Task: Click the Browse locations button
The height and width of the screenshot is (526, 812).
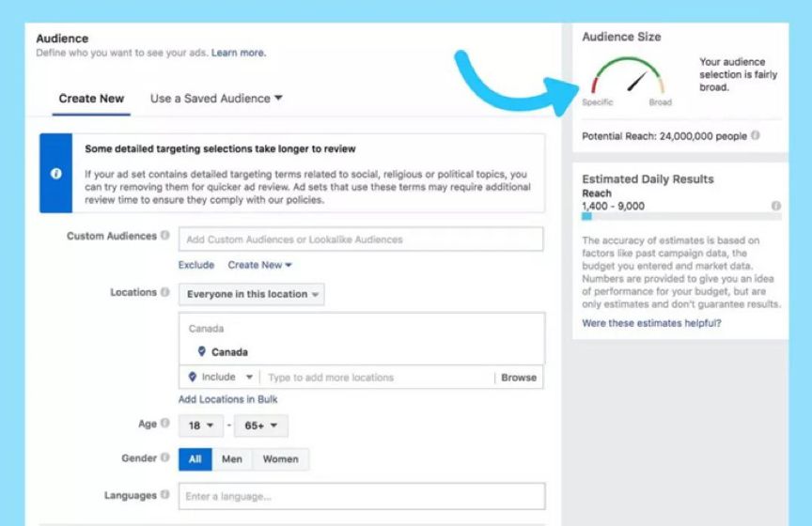Action: 519,378
